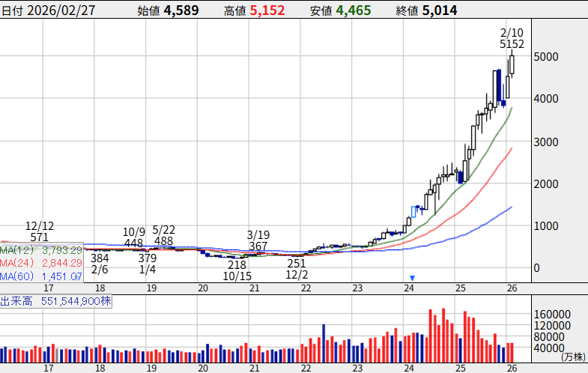Click the 12/12 571 high annotation
588x373 pixels.
click(40, 231)
